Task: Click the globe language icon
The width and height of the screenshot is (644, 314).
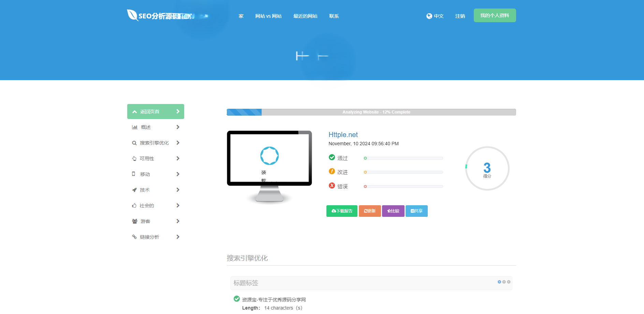Action: click(x=429, y=16)
